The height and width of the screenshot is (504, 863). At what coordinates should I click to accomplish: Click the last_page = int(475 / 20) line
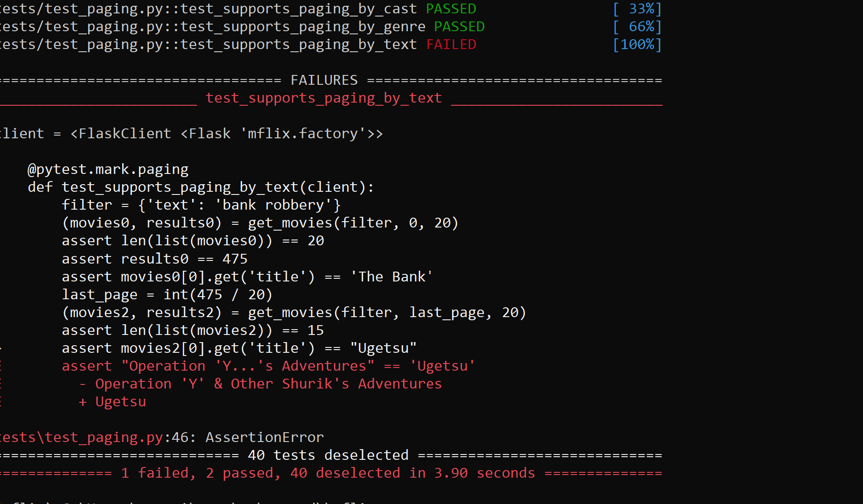coord(167,295)
